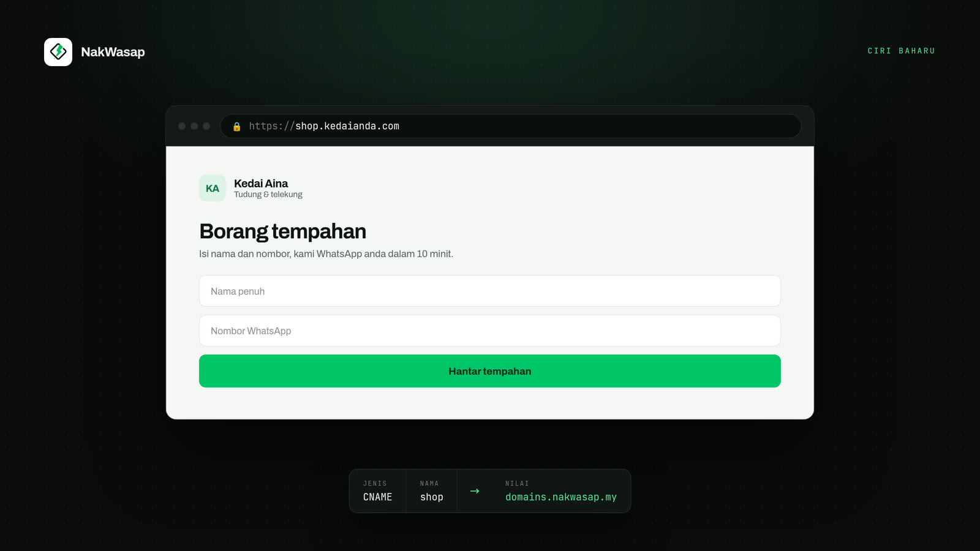This screenshot has height=551, width=980.
Task: Click the 'Isi nama dan nombor' description
Action: [326, 254]
